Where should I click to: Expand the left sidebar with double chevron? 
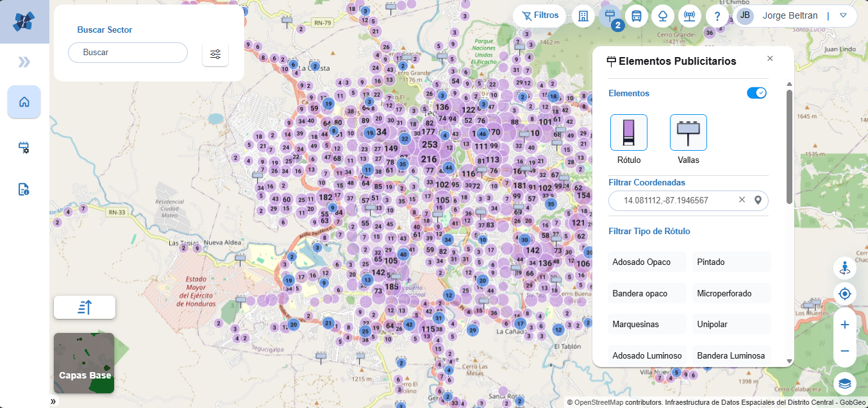pyautogui.click(x=24, y=62)
